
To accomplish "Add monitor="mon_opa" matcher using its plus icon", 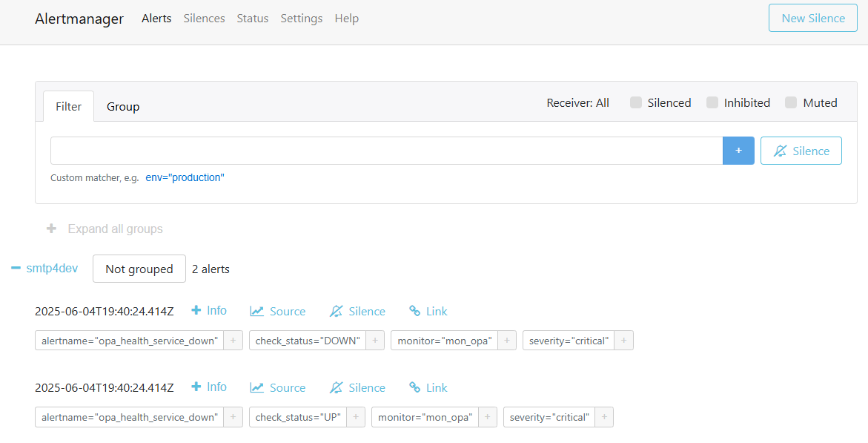I will point(506,340).
